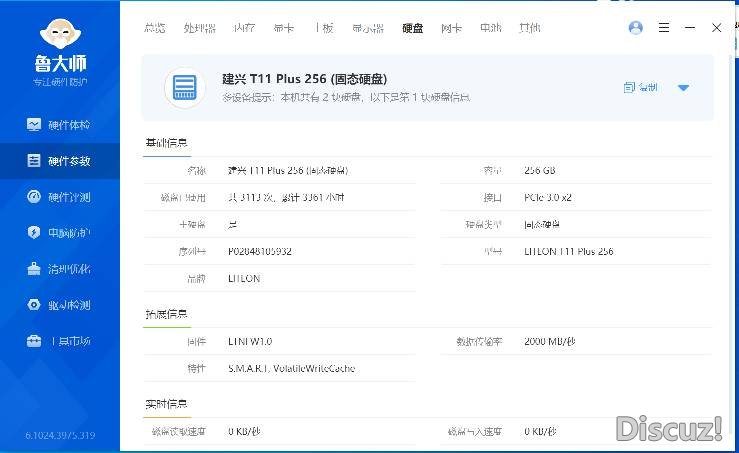This screenshot has width=739, height=453.
Task: Expand the disk selector dropdown arrow
Action: (683, 88)
